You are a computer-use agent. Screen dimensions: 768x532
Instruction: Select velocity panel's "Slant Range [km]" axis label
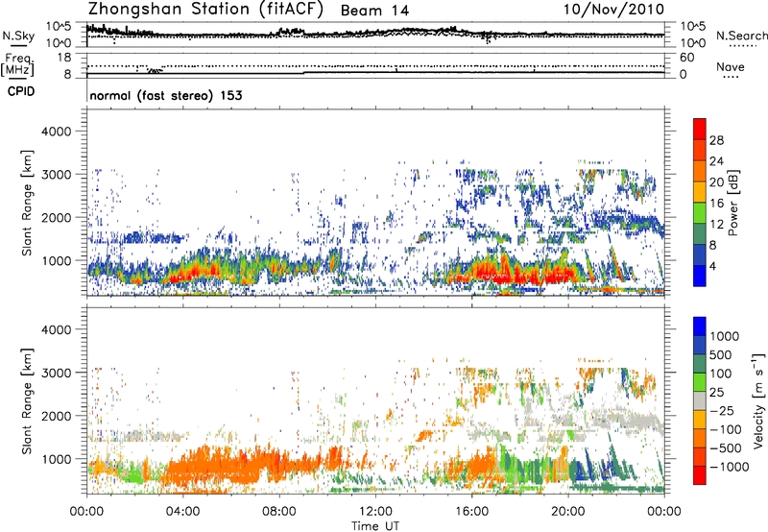tap(27, 401)
